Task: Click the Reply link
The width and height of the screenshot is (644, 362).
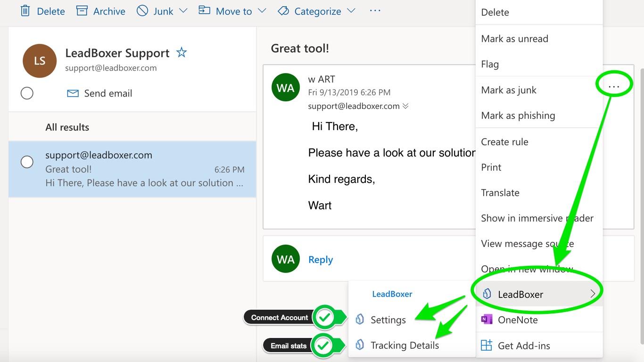Action: 321,259
